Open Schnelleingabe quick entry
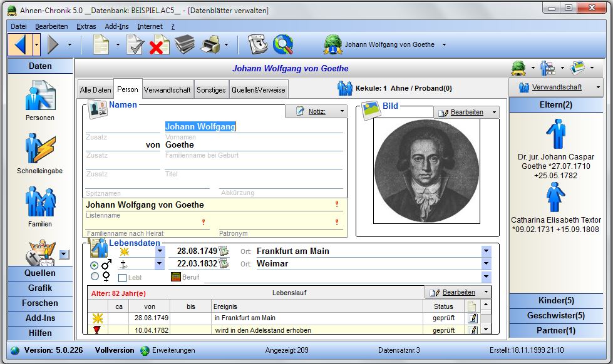The width and height of the screenshot is (613, 364). [x=40, y=153]
